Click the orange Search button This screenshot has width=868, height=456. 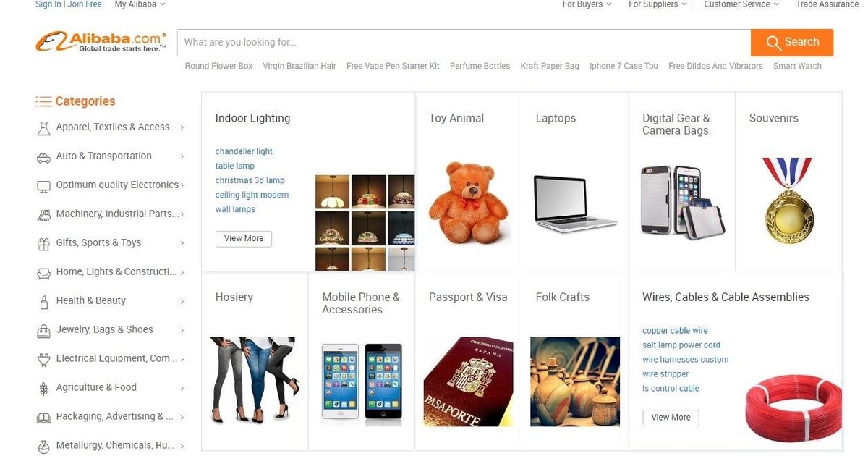[792, 42]
